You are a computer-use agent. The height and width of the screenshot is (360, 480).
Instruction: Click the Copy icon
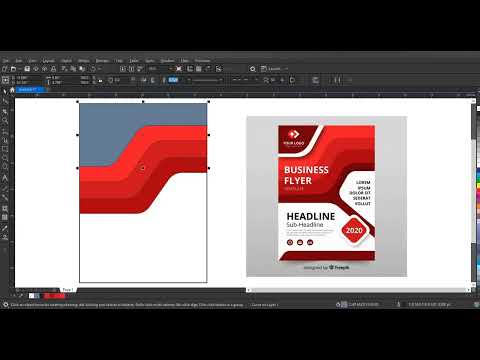tap(73, 69)
